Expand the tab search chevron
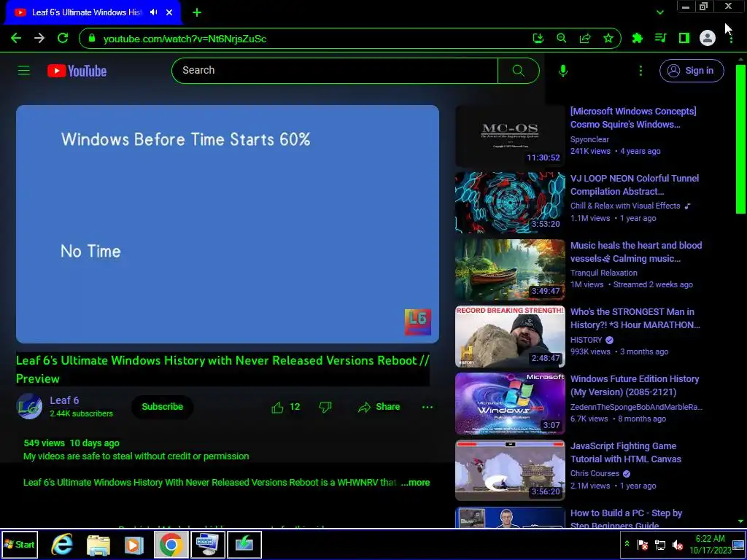 pos(659,12)
